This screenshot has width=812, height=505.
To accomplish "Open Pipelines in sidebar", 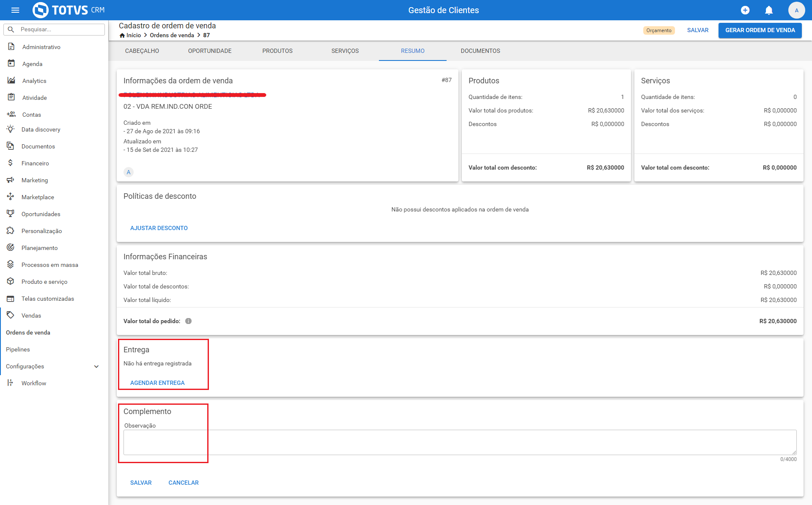I will (18, 349).
